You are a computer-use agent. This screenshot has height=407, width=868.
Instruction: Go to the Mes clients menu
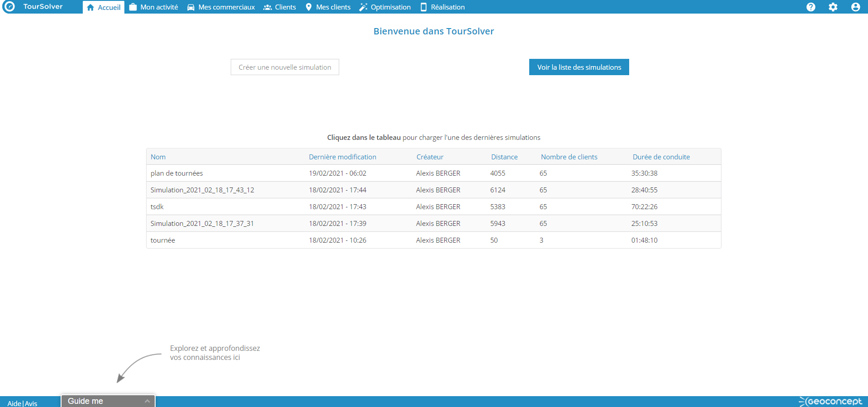coord(328,7)
